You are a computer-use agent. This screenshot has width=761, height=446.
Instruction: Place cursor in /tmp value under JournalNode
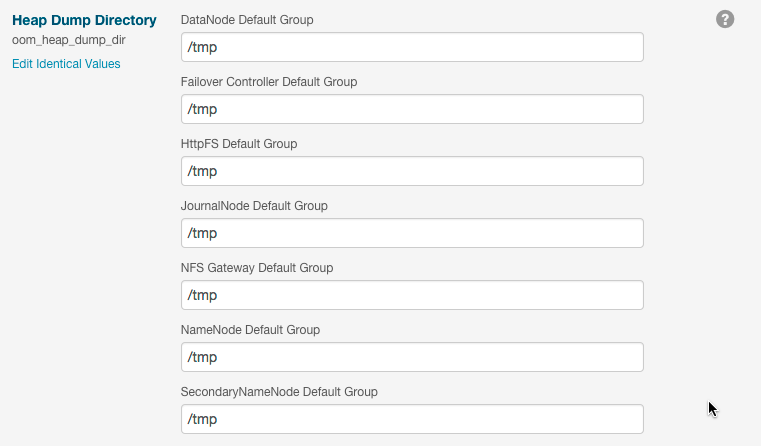click(x=203, y=233)
